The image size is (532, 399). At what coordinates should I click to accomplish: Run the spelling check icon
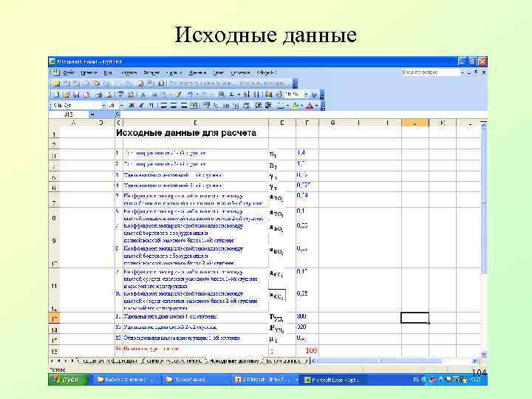120,95
